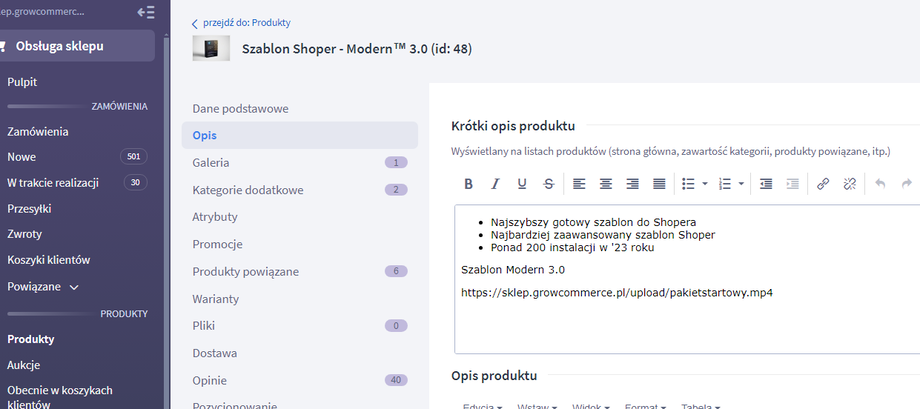Viewport: 920px width, 409px height.
Task: Apply underline formatting in editor toolbar
Action: (x=522, y=184)
